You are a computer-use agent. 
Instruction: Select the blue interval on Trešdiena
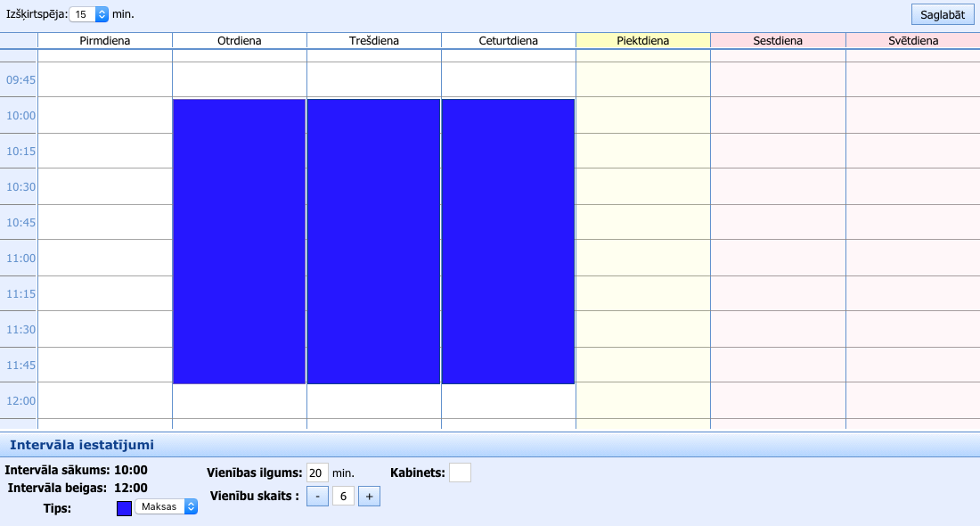(374, 241)
